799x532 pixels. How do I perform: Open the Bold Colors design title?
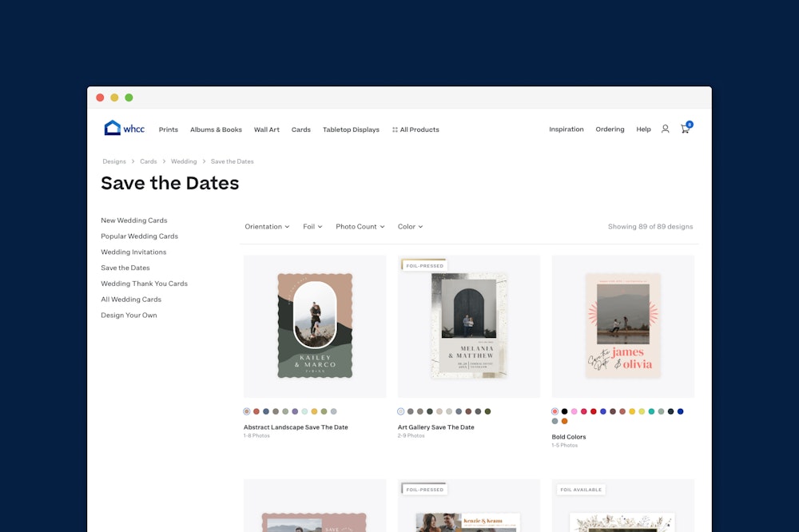(569, 437)
